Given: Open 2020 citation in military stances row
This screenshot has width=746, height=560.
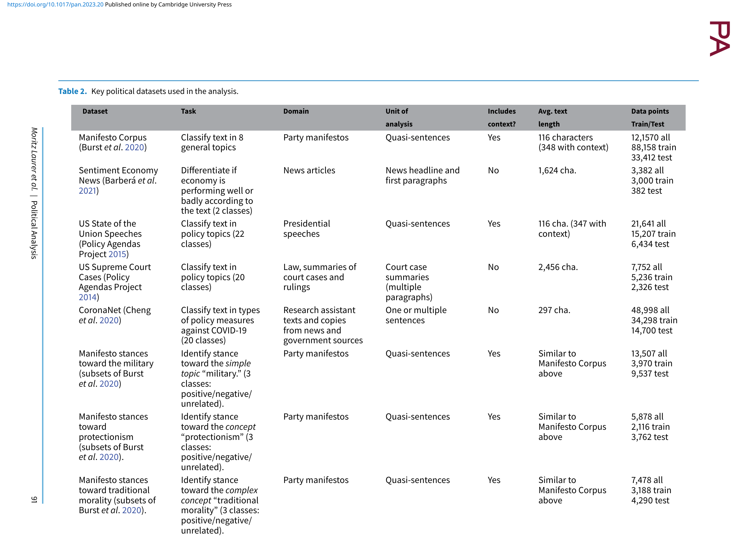Looking at the screenshot, I should [109, 384].
